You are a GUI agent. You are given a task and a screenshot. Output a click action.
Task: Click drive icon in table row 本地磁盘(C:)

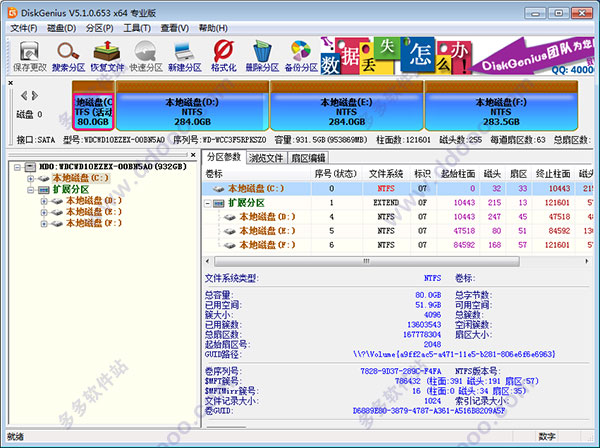tap(218, 189)
